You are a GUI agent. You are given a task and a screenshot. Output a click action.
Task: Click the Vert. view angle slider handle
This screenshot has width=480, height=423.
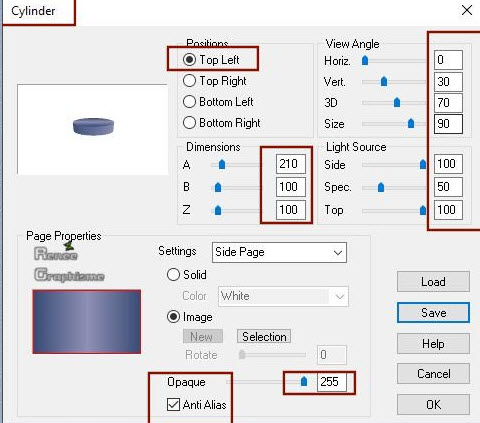384,81
